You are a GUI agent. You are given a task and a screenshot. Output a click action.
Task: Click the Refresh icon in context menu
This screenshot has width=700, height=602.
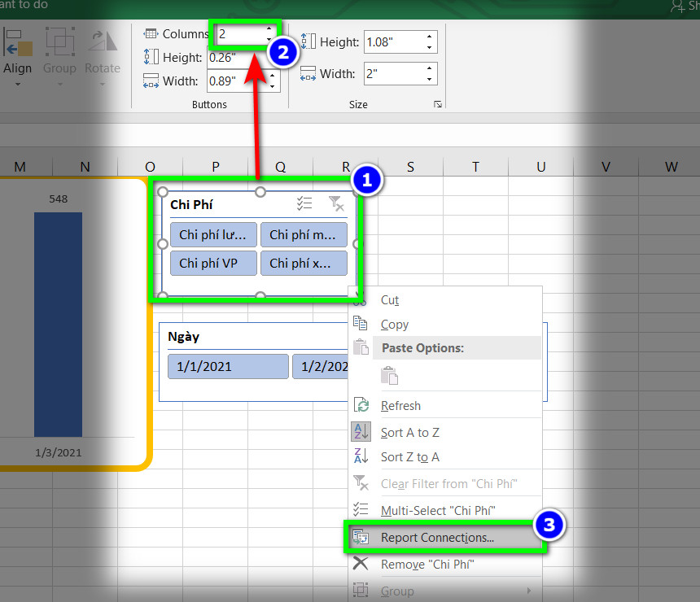361,405
